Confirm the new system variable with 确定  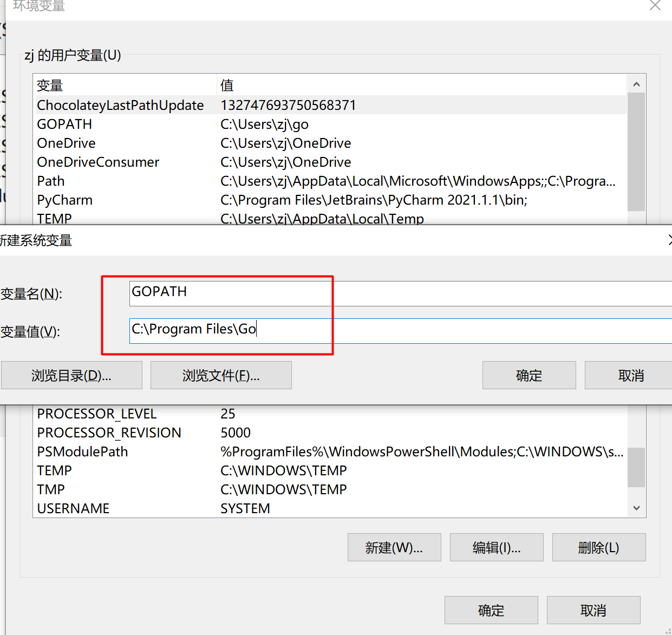529,375
